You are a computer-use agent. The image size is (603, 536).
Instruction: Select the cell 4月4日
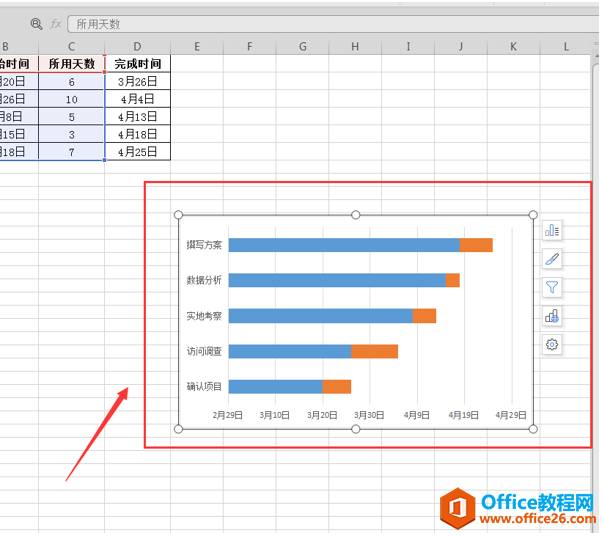pos(138,100)
